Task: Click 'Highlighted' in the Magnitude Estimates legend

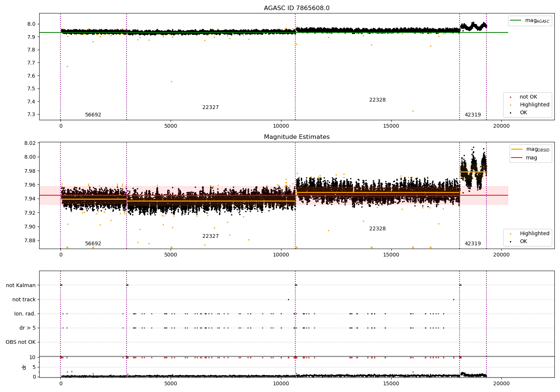Action: (x=535, y=234)
